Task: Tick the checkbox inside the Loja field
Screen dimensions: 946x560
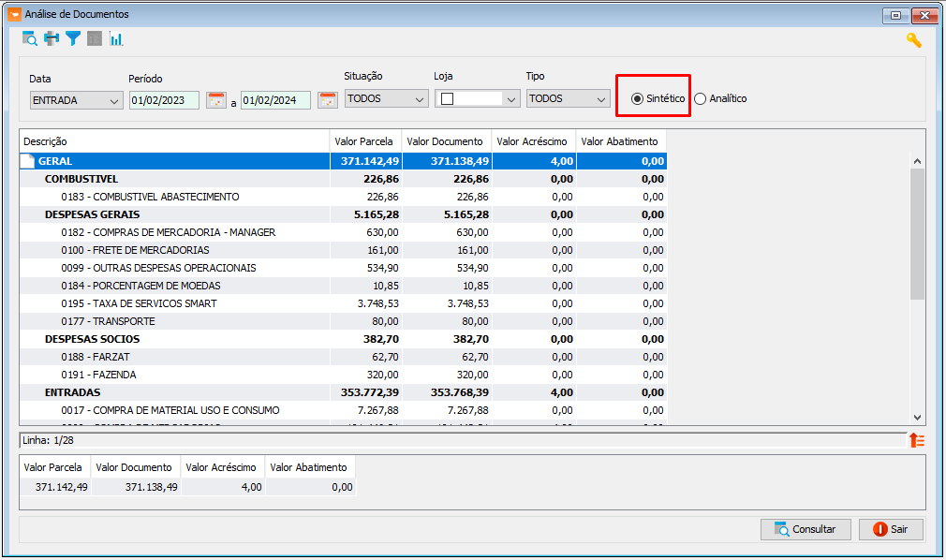Action: click(x=447, y=99)
